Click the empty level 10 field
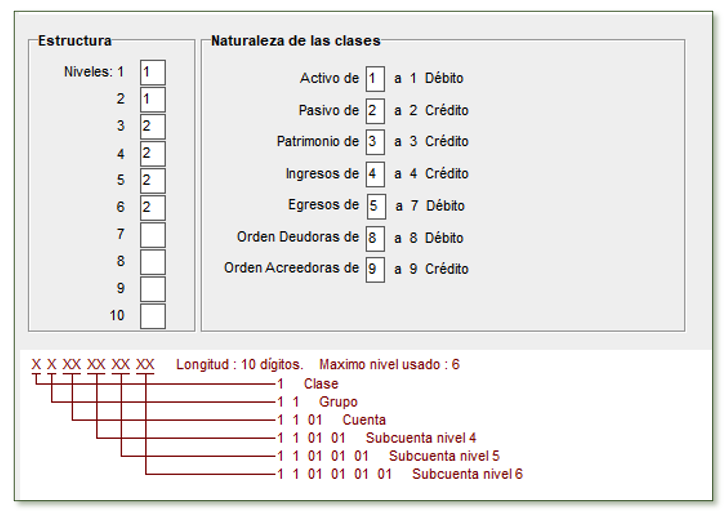This screenshot has width=724, height=511. [152, 316]
